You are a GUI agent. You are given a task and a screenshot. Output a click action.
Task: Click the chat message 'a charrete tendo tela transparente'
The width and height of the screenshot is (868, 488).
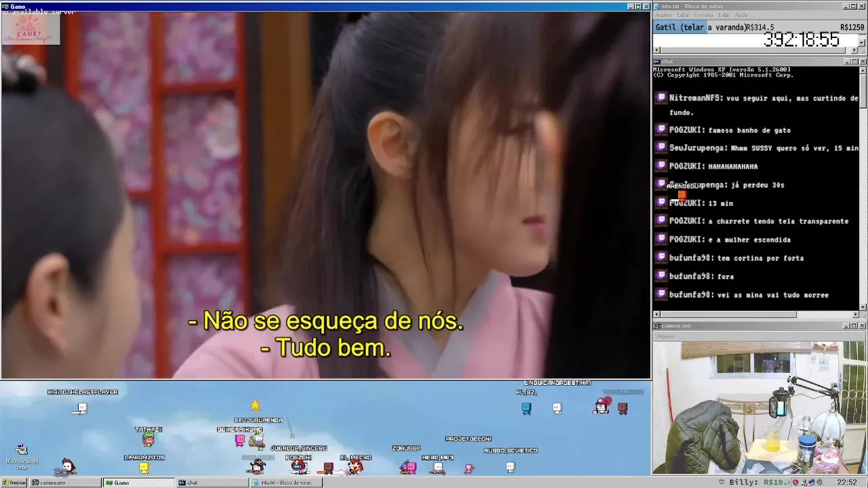coord(778,221)
